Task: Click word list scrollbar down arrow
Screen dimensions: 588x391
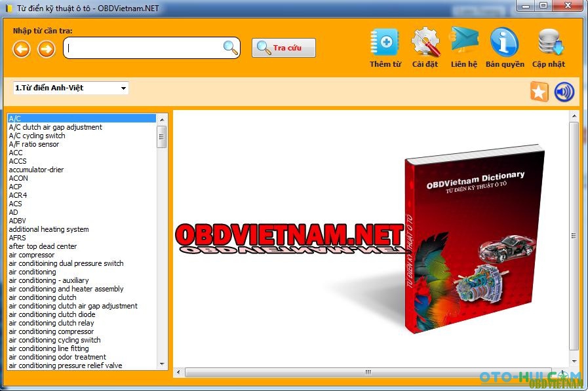Action: [x=162, y=363]
